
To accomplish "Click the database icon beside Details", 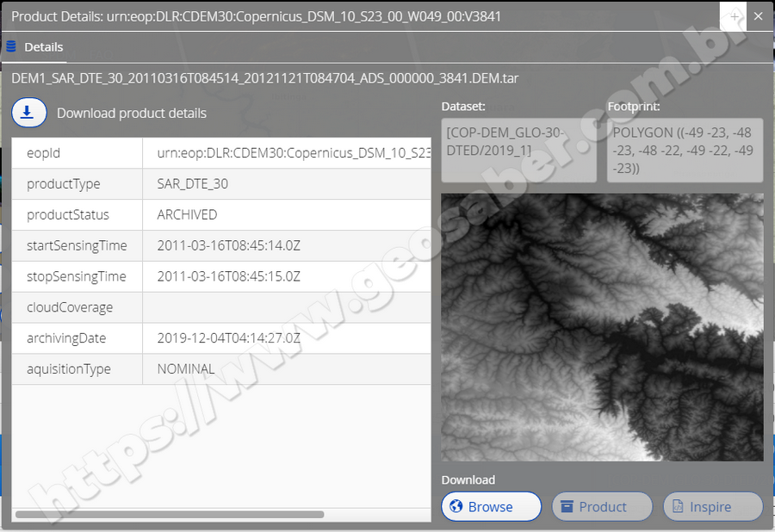I will pyautogui.click(x=11, y=46).
